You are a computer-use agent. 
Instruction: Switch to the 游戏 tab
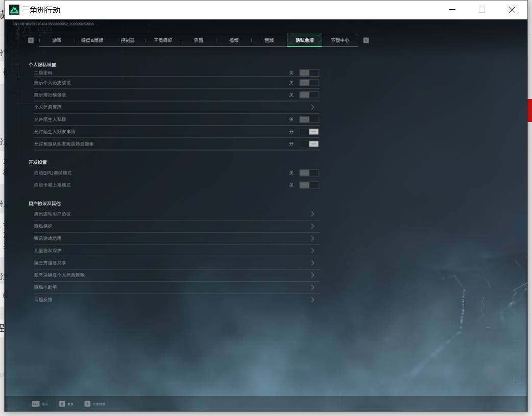(x=57, y=40)
